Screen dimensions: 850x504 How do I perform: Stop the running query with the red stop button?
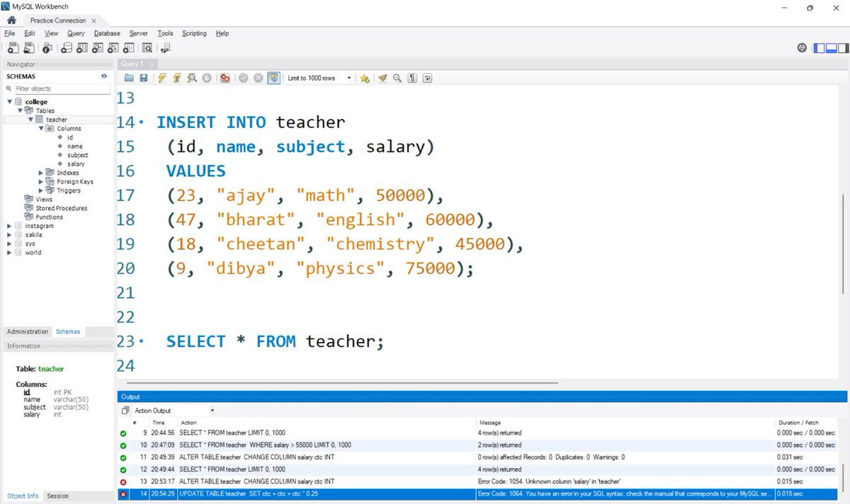pos(225,78)
